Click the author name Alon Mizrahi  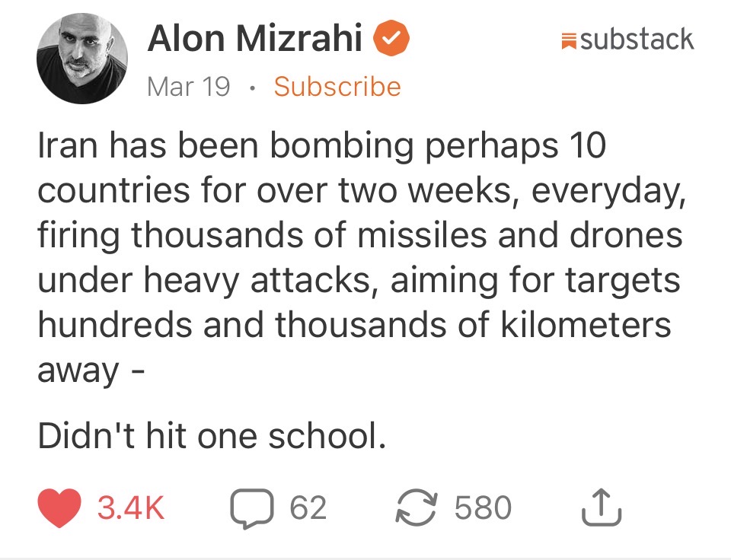(x=255, y=40)
